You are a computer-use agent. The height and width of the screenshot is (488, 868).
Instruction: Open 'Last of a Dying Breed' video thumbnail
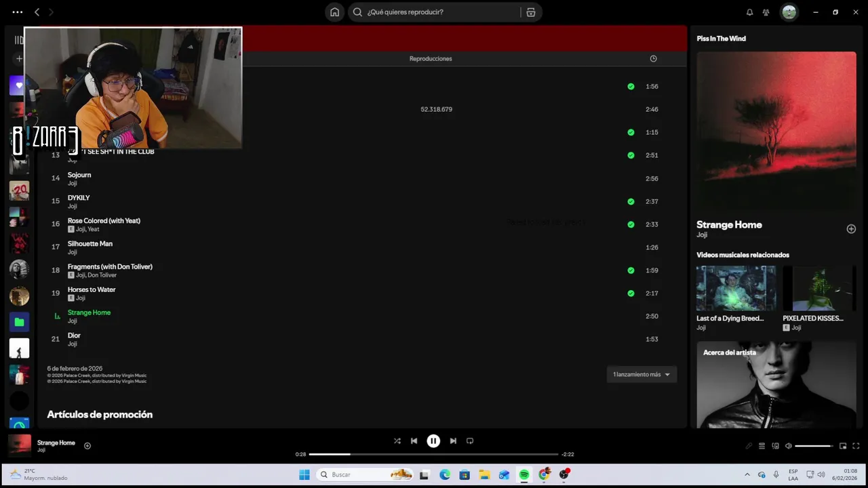(736, 288)
